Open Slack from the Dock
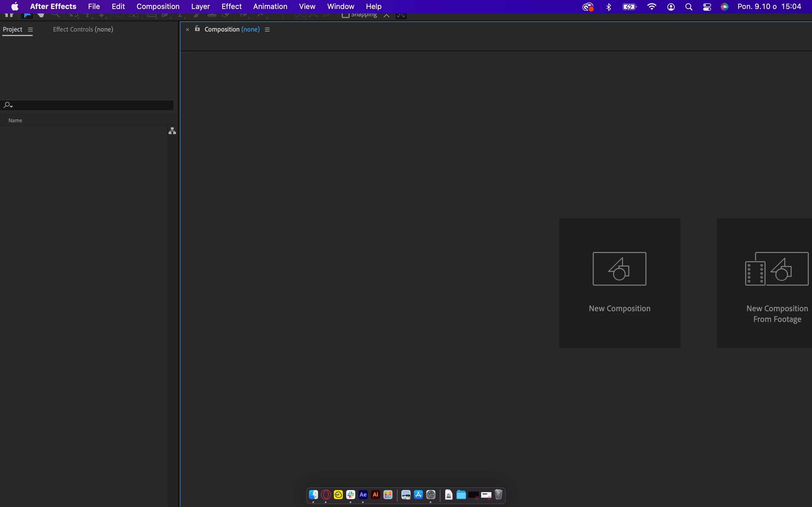The height and width of the screenshot is (507, 812). pos(351,495)
